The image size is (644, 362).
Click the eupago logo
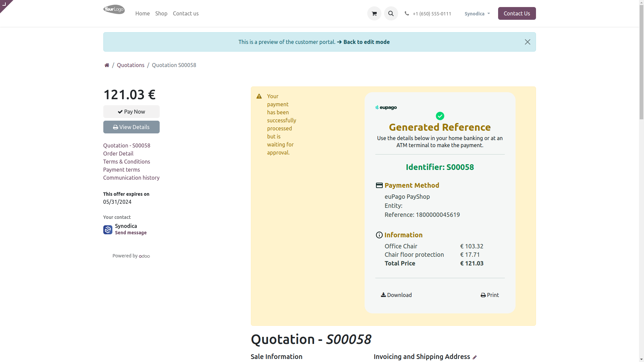[x=386, y=108]
